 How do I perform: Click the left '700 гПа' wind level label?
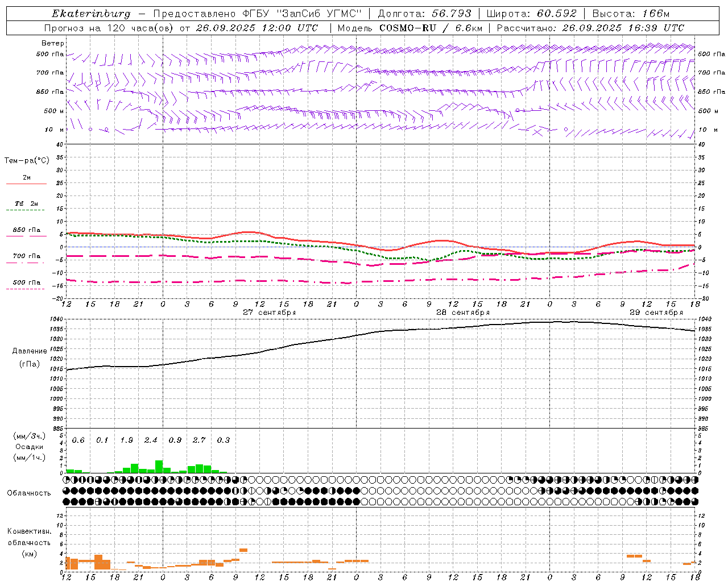(x=50, y=73)
